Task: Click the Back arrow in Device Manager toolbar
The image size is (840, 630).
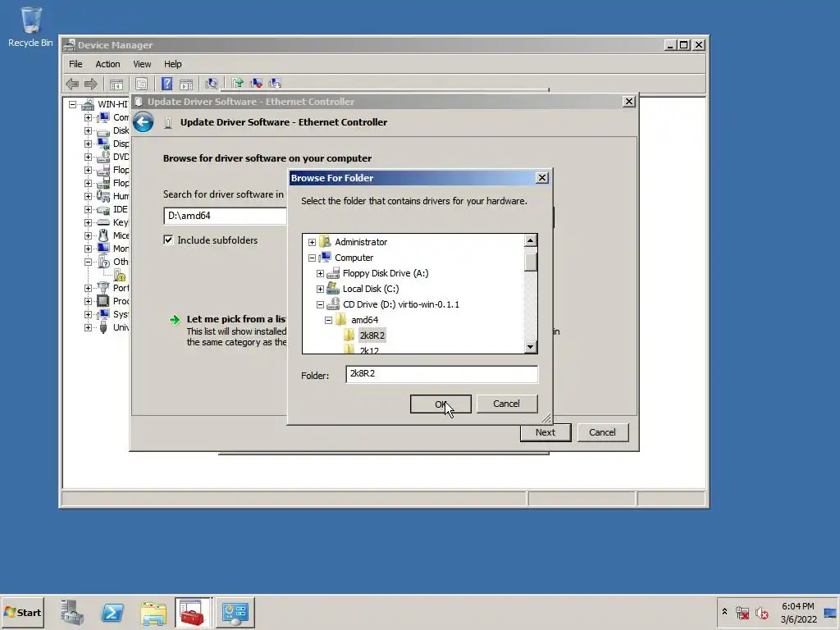Action: tap(72, 84)
